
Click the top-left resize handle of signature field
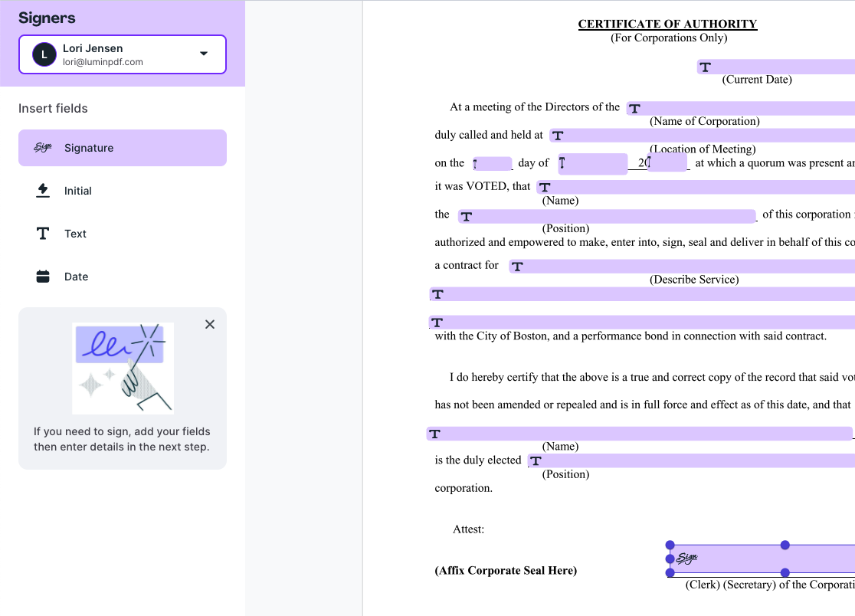pos(670,546)
